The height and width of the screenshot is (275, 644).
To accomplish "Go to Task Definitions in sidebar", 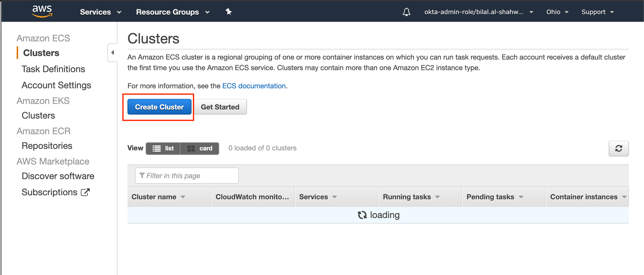I will [x=53, y=69].
